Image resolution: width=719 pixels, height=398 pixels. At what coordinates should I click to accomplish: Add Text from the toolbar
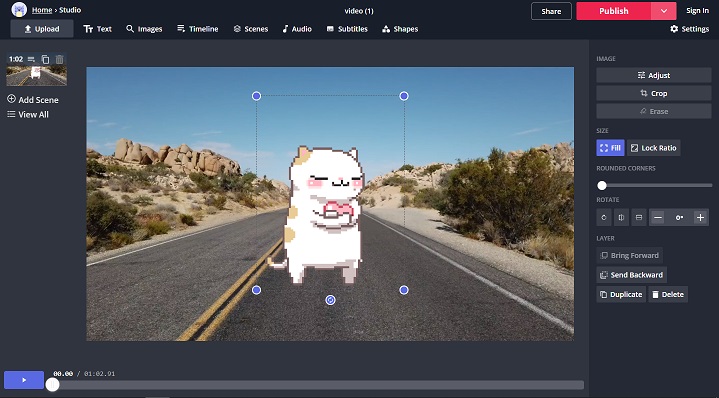coord(98,29)
